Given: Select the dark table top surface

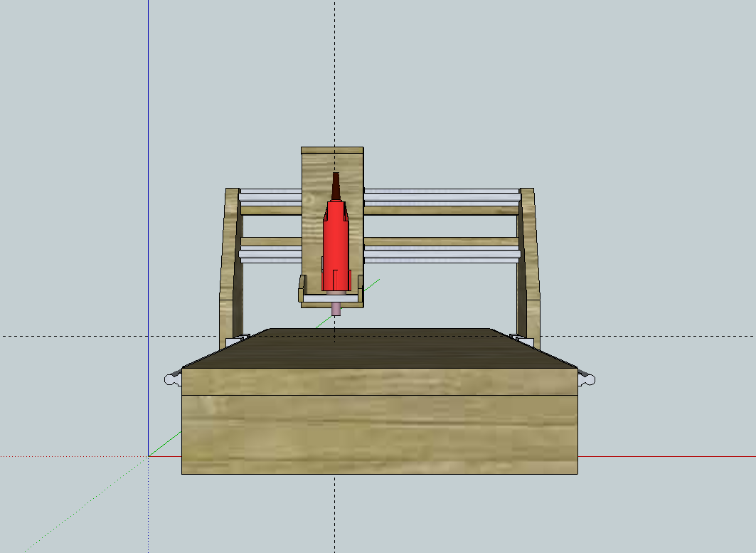Looking at the screenshot, I should (380, 349).
